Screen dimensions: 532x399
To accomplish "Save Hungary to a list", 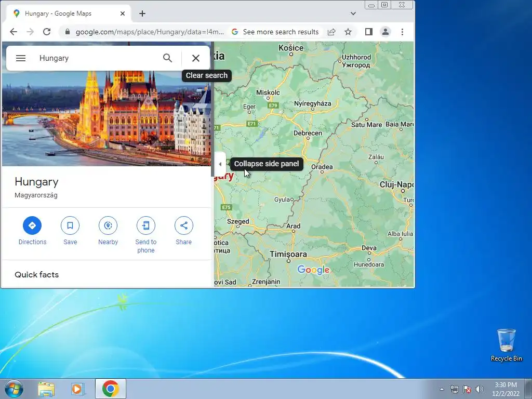I will [70, 231].
